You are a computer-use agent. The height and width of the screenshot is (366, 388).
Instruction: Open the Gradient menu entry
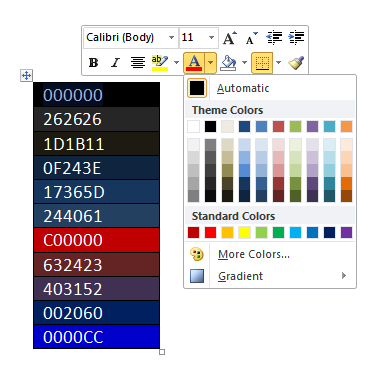[x=270, y=276]
